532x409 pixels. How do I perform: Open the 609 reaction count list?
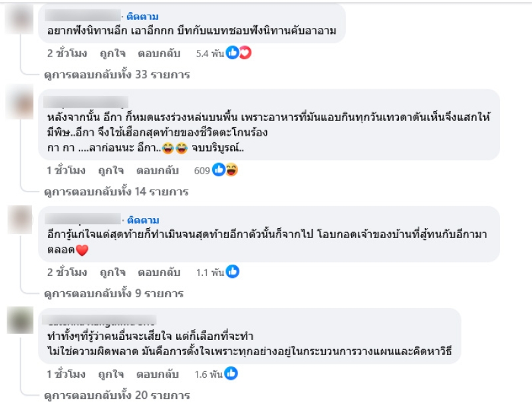[x=202, y=170]
